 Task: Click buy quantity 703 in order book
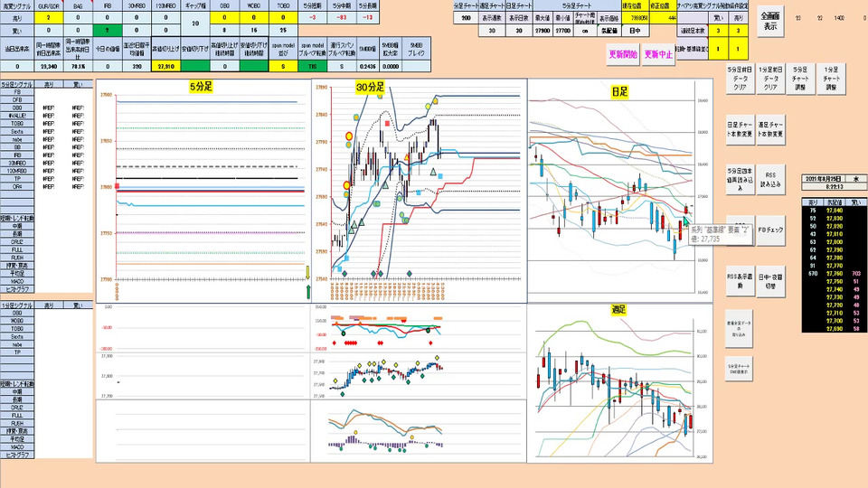click(x=857, y=274)
